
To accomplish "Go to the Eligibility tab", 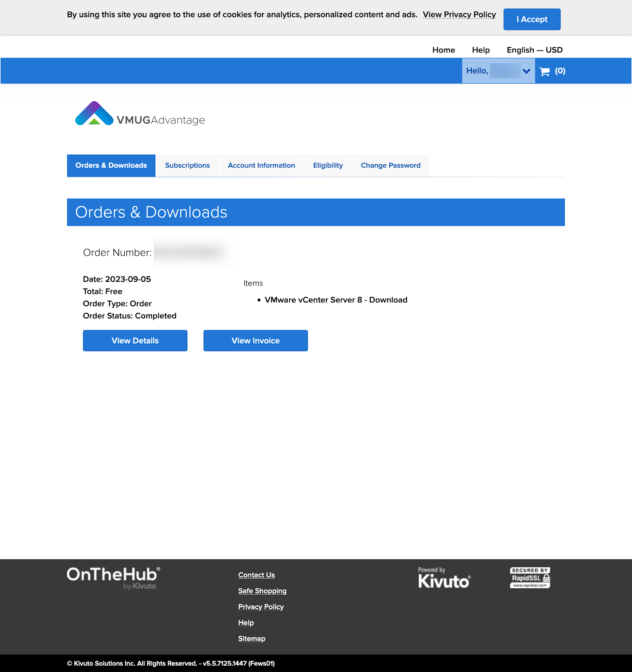I will coord(328,165).
